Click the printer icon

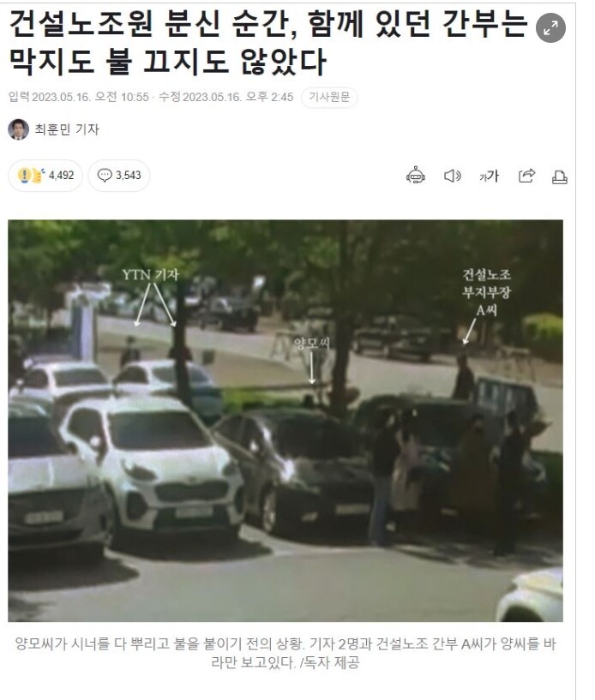point(559,176)
